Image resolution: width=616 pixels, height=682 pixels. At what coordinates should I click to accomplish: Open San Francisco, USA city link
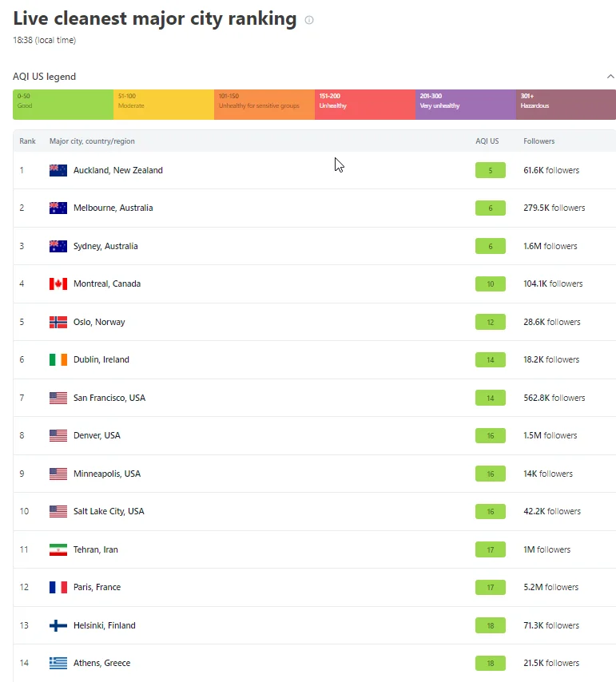[109, 398]
